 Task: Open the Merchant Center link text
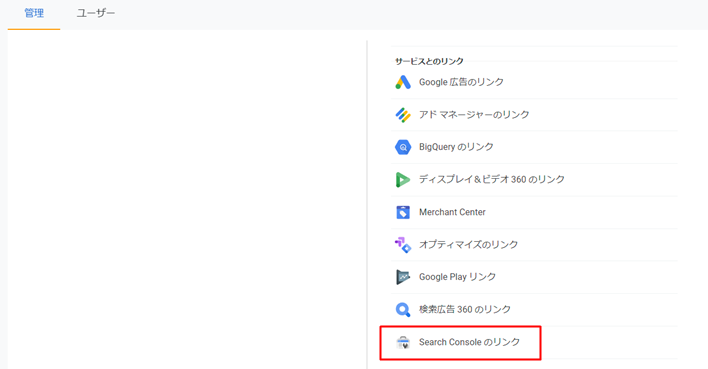pyautogui.click(x=452, y=212)
